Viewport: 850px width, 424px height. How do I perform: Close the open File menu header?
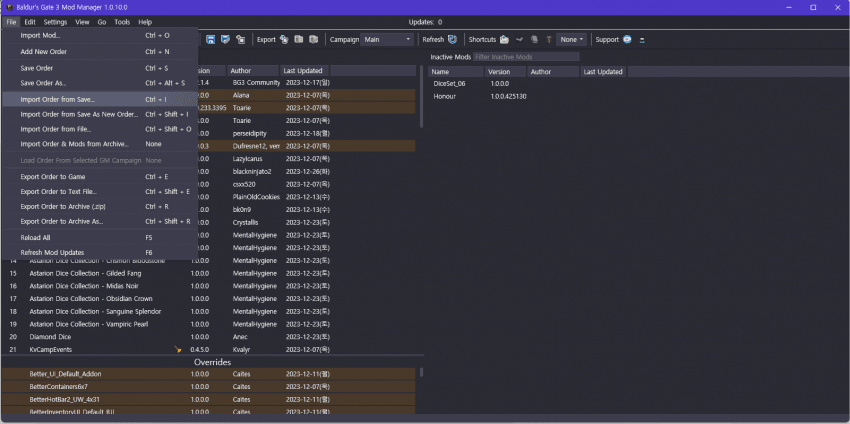(x=11, y=22)
